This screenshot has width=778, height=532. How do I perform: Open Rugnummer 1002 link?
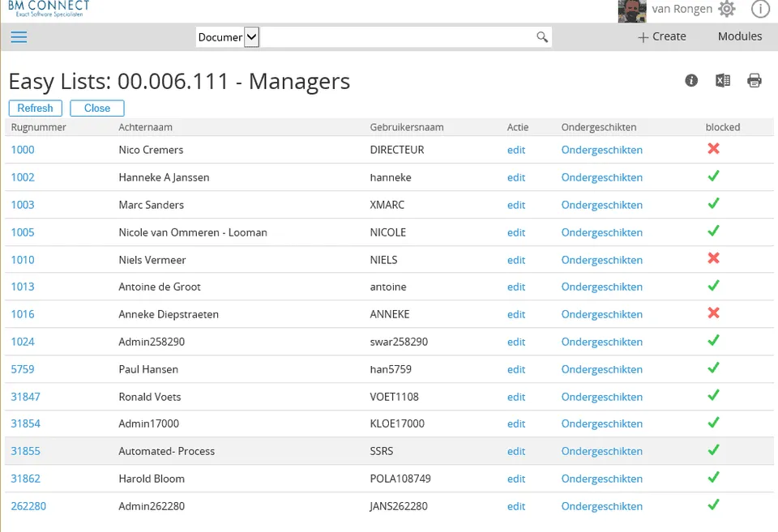tap(23, 177)
